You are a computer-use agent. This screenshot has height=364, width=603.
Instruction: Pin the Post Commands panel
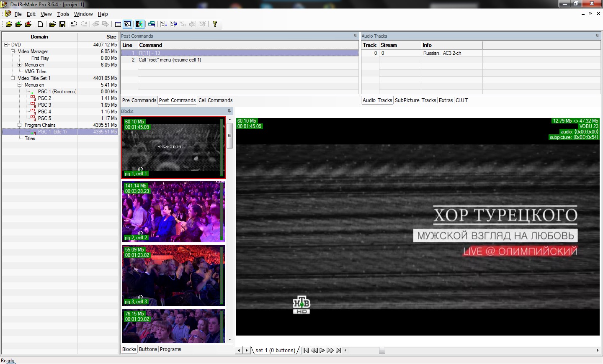point(355,36)
